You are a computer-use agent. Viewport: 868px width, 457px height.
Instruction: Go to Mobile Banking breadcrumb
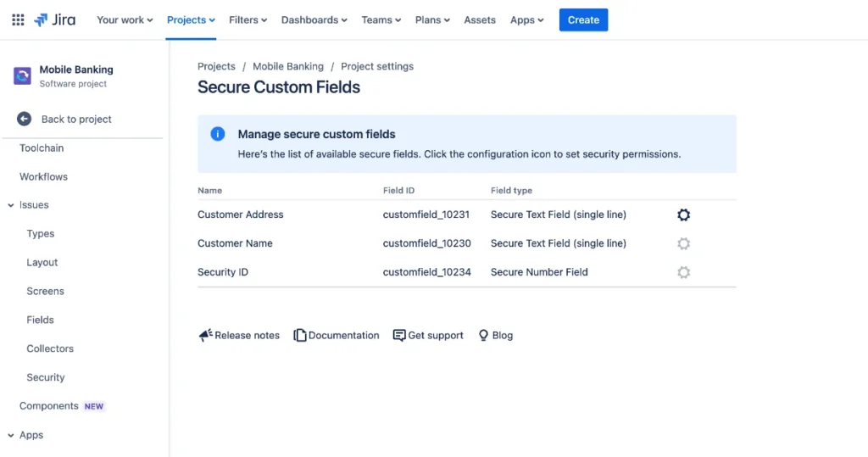(x=288, y=66)
